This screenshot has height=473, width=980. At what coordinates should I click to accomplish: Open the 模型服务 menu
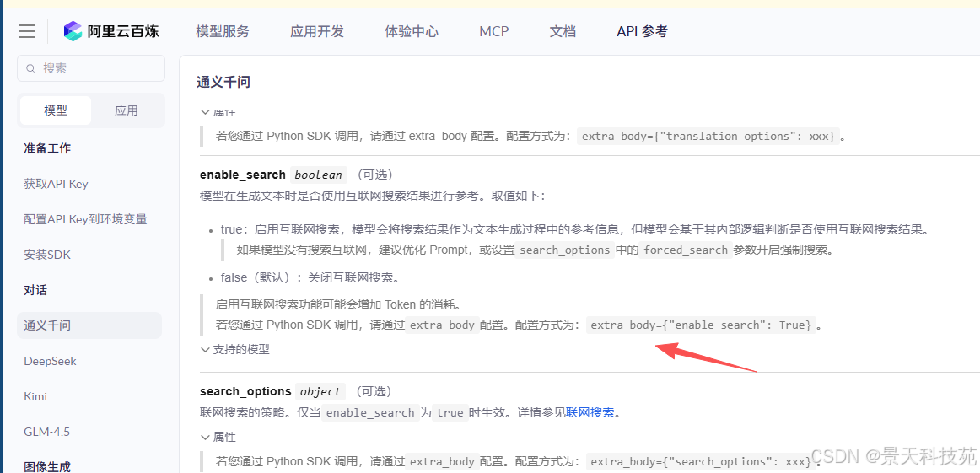pyautogui.click(x=223, y=31)
